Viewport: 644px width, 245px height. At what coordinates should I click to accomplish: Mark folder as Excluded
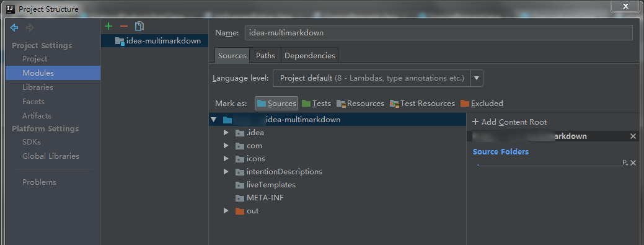[x=482, y=104]
